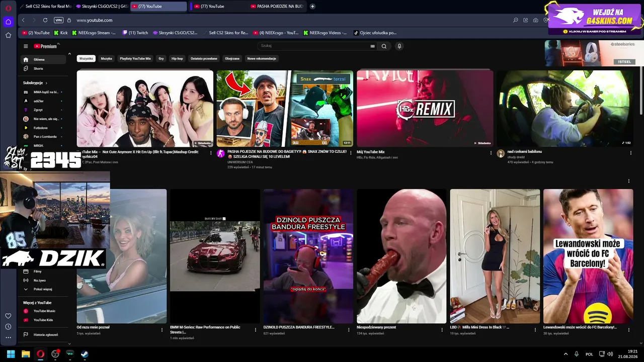Select 'Nowe rekomendacje' filter chip
The width and height of the screenshot is (644, 362).
tap(262, 59)
